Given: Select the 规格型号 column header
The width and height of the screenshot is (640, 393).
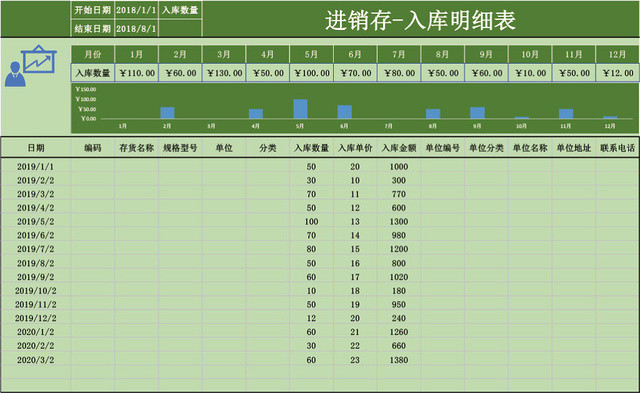Looking at the screenshot, I should (x=180, y=148).
